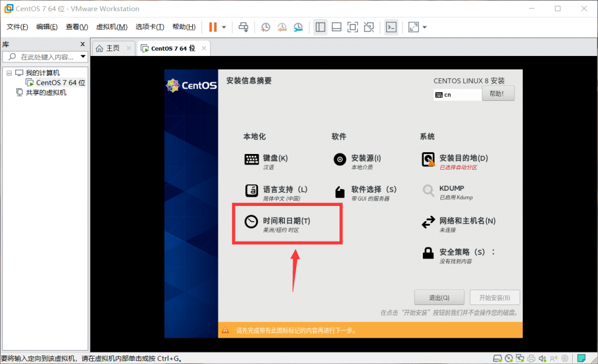Open the power options dropdown beside pause
Viewport: 598px width, 364px height.
[x=224, y=27]
